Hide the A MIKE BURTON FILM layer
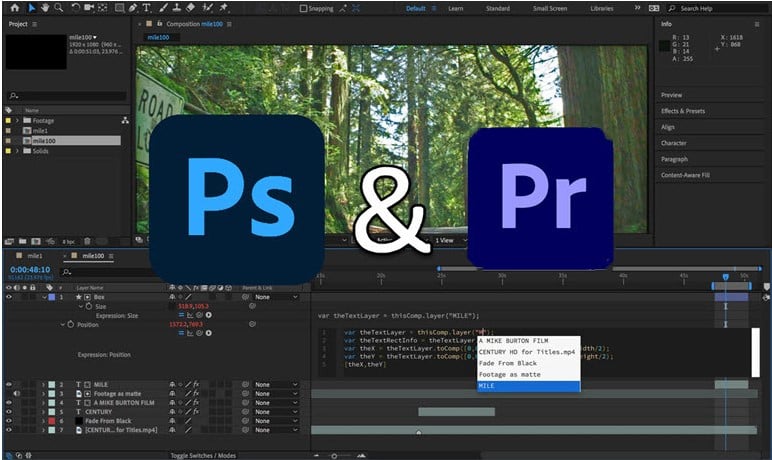The width and height of the screenshot is (772, 460). point(8,403)
